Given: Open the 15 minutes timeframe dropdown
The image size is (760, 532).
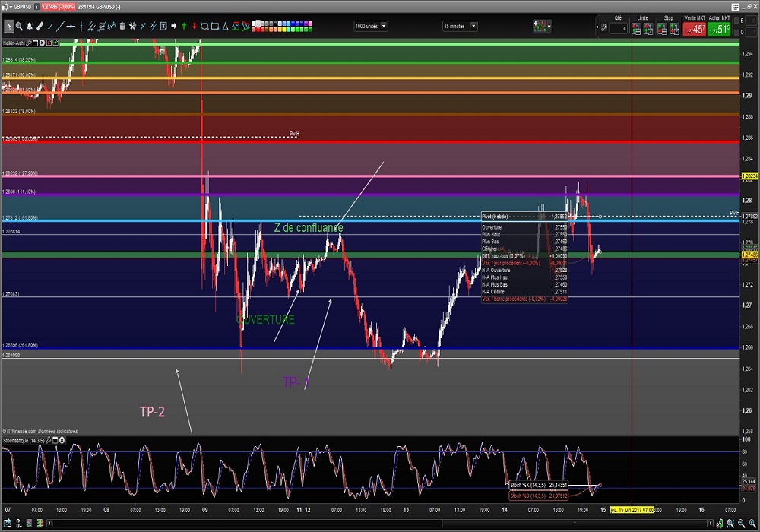Looking at the screenshot, I should pos(460,26).
